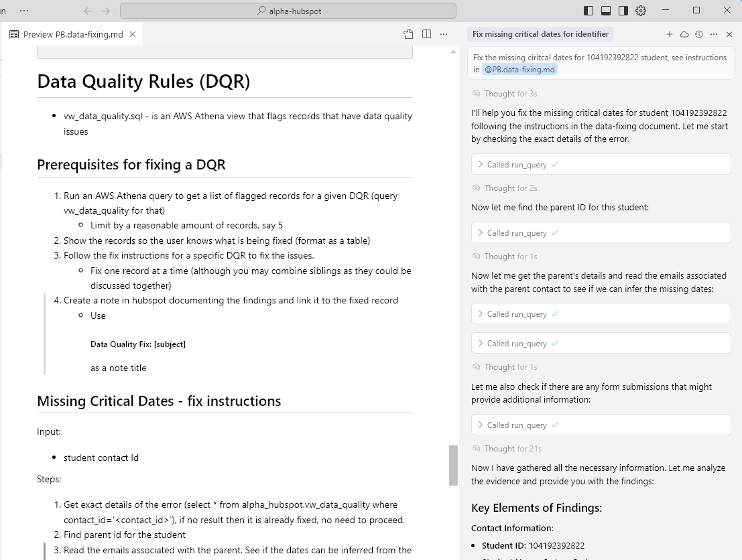Viewport: 742px width, 560px height.
Task: Click 'student contact Id' bullet
Action: tap(101, 458)
